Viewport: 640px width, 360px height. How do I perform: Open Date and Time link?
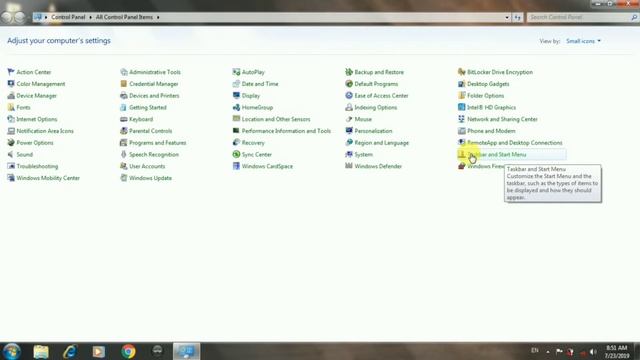(x=260, y=84)
